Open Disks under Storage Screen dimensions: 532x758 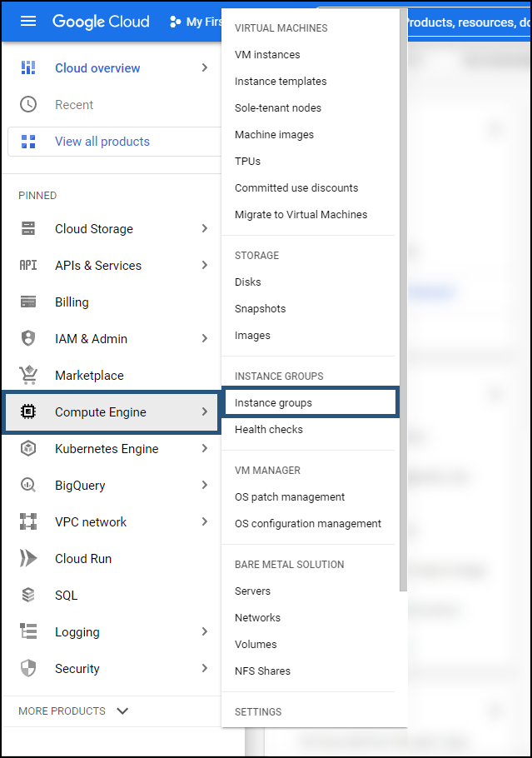[248, 282]
